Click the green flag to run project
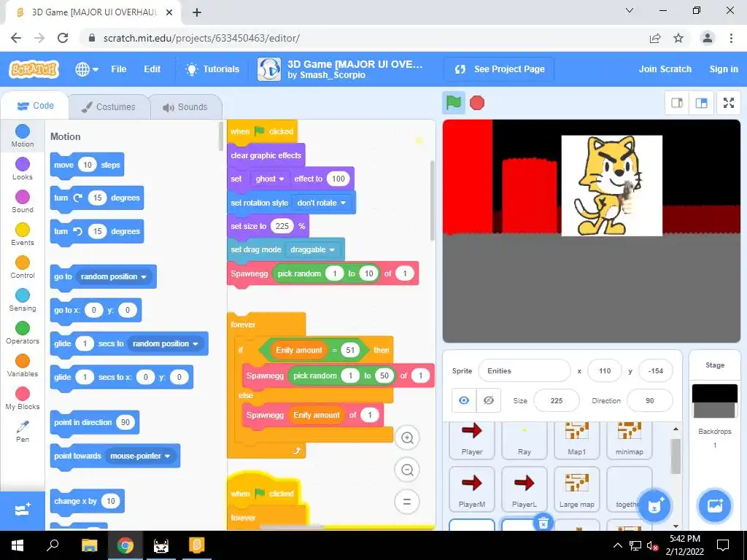 pos(453,103)
